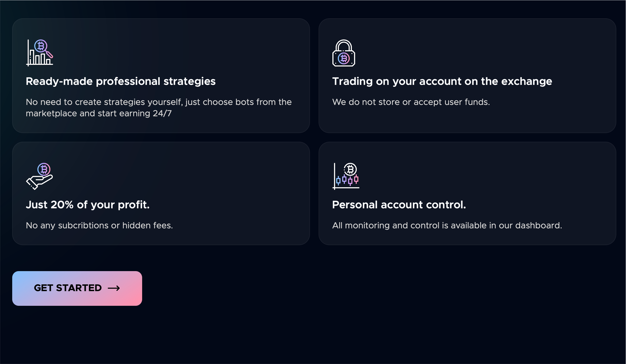Click the "Personal account control." heading

point(399,205)
